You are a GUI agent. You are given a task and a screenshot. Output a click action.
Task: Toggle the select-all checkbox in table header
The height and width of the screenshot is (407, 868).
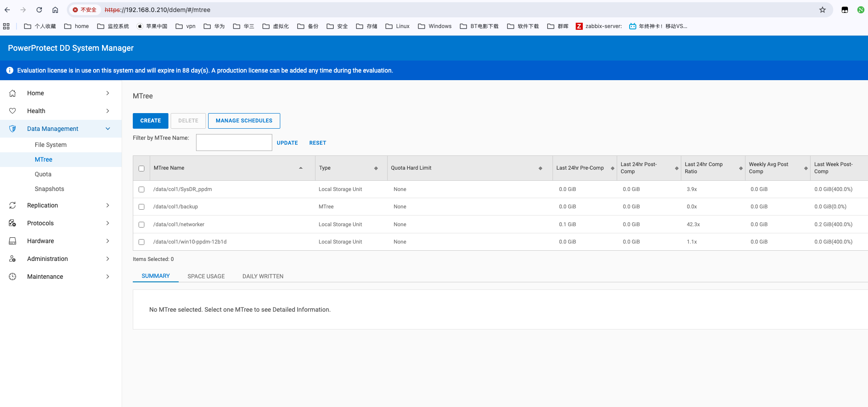142,168
